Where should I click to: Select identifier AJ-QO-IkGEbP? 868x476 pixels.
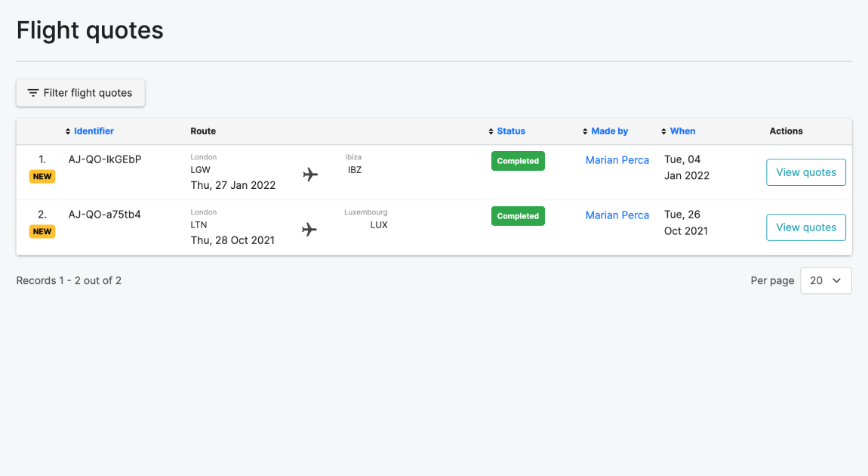click(105, 159)
